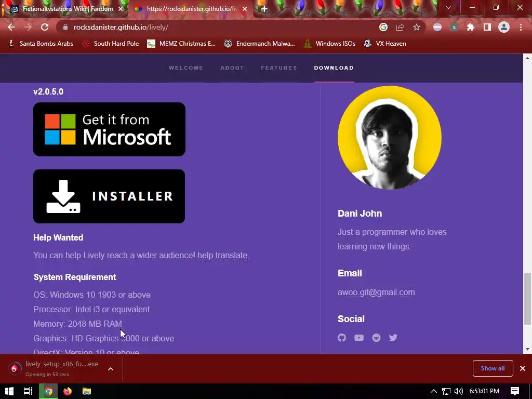This screenshot has height=399, width=532.
Task: Click Get it from Microsoft badge
Action: tap(109, 129)
